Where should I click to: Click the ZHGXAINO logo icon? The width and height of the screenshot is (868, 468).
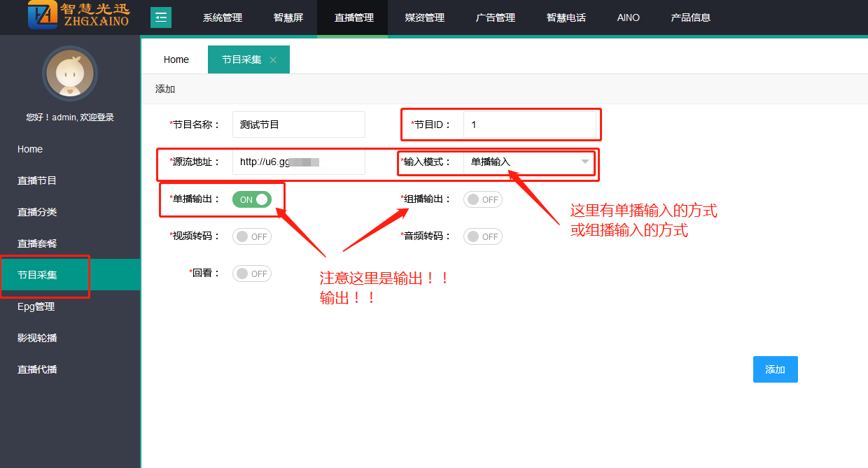pyautogui.click(x=43, y=15)
